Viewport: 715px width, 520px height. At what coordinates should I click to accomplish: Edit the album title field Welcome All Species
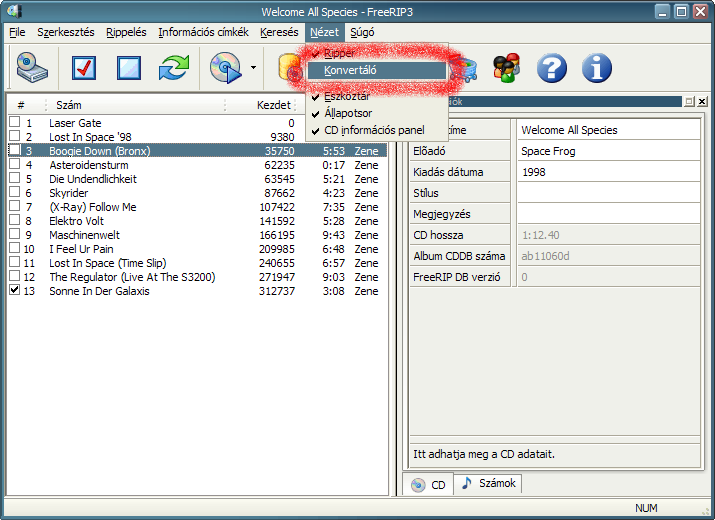[609, 130]
